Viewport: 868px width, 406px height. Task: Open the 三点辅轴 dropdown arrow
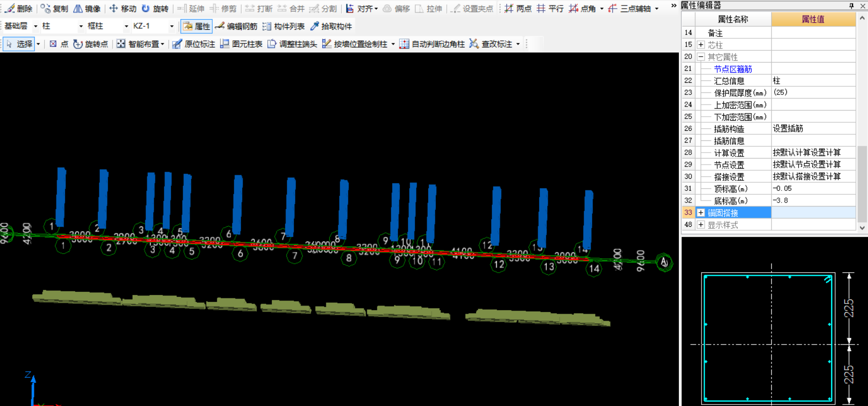point(656,9)
